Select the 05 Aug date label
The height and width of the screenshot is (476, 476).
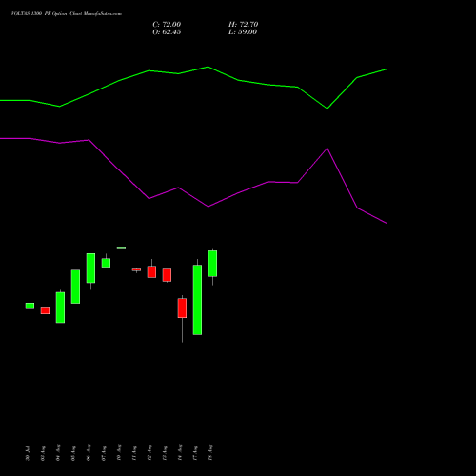point(73,453)
